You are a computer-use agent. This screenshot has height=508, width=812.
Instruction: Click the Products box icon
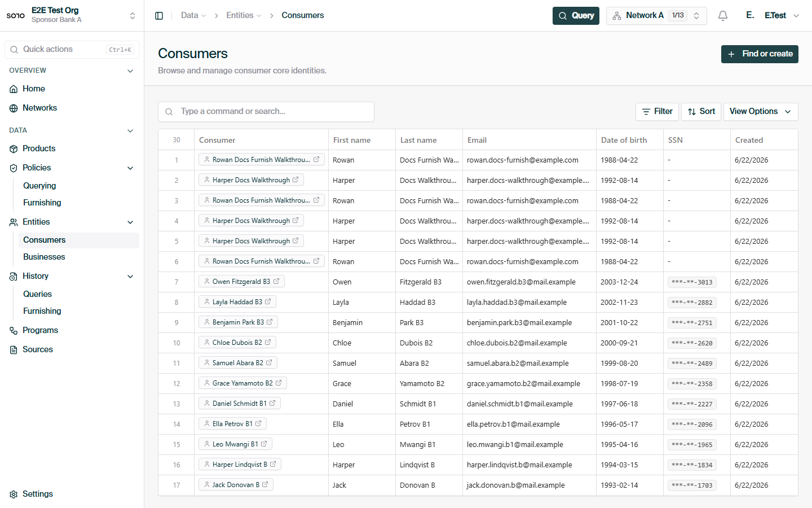(14, 149)
